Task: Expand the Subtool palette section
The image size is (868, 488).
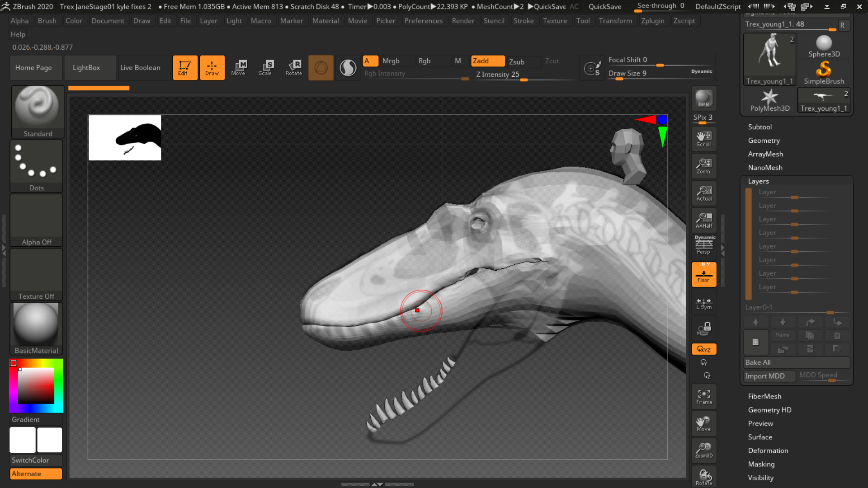Action: (759, 127)
